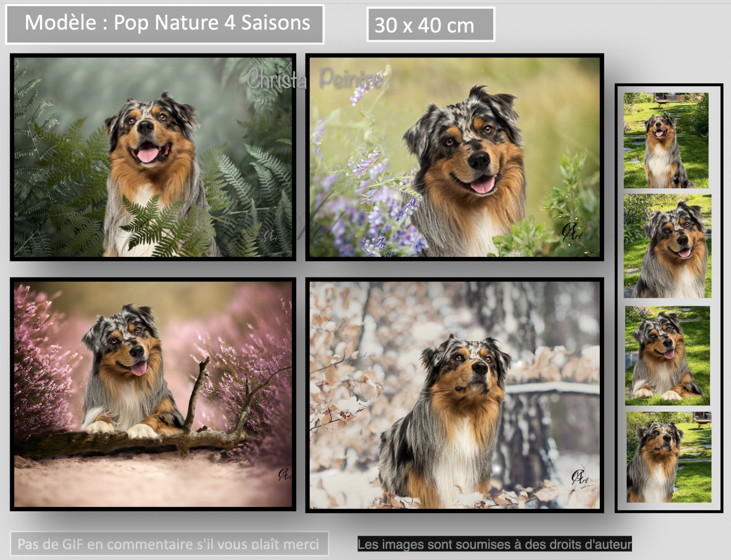This screenshot has height=560, width=731.
Task: Click the fern background dog portrait
Action: coord(153,157)
